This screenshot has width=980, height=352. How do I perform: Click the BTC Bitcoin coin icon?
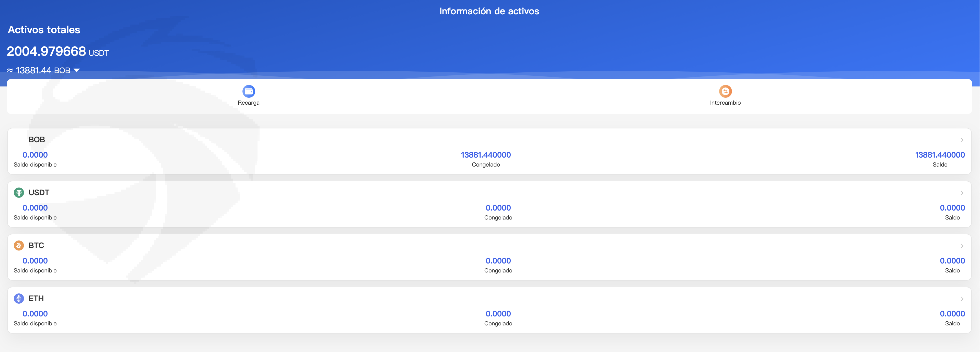19,246
